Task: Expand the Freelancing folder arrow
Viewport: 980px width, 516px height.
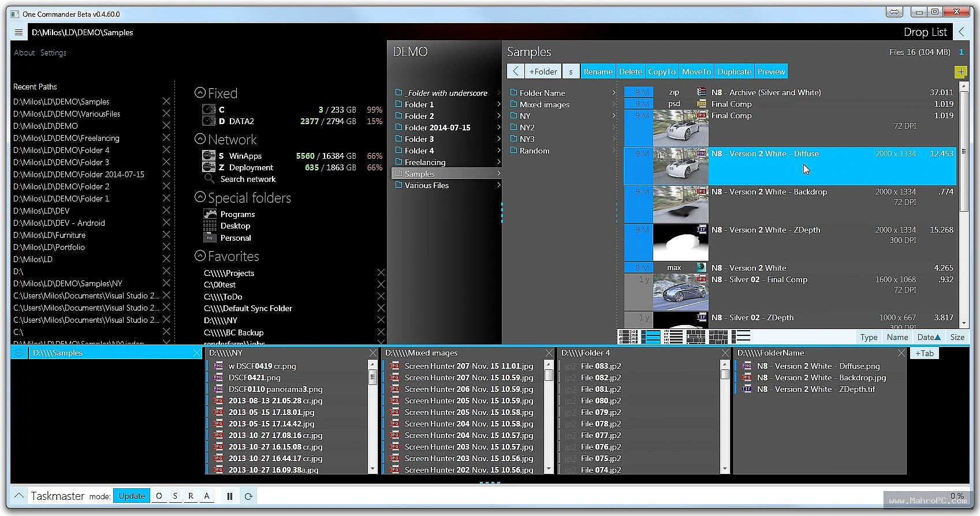Action: [x=498, y=162]
